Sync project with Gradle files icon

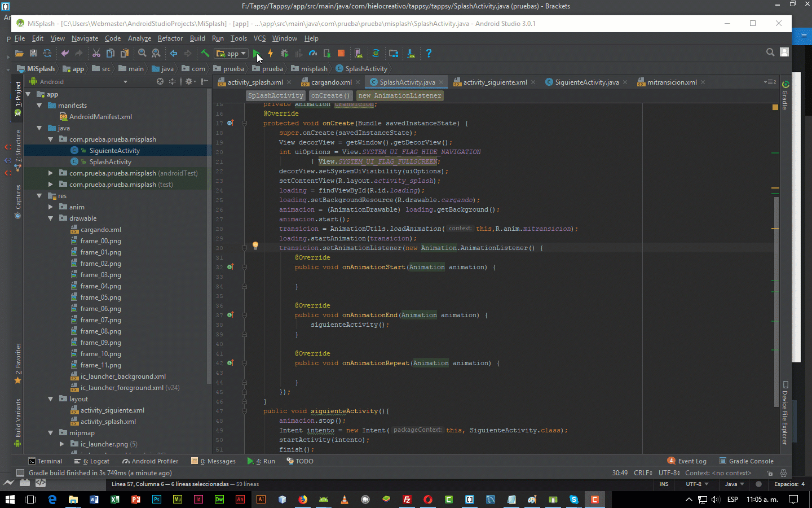[376, 52]
